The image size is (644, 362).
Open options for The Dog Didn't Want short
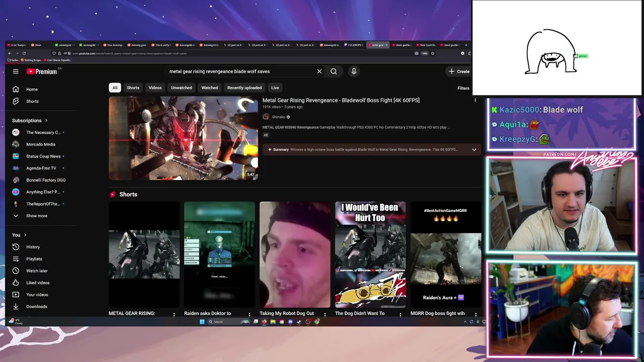tap(400, 315)
